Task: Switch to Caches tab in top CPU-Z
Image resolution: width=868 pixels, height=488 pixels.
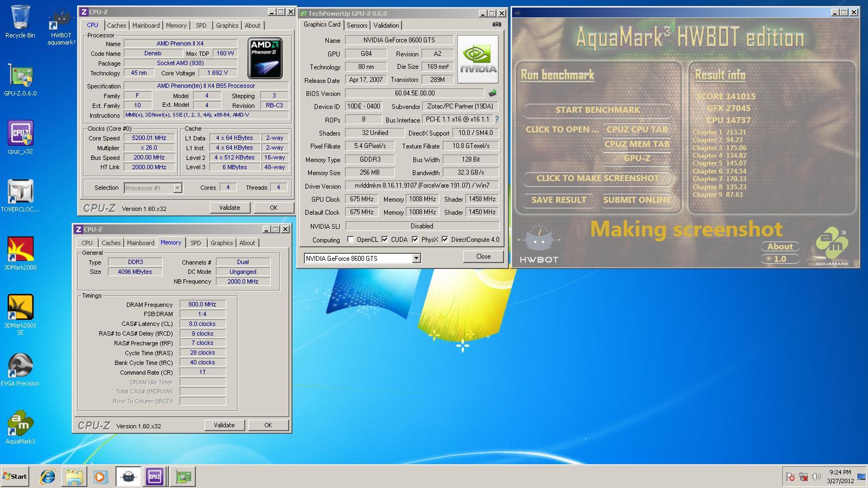Action: tap(116, 25)
